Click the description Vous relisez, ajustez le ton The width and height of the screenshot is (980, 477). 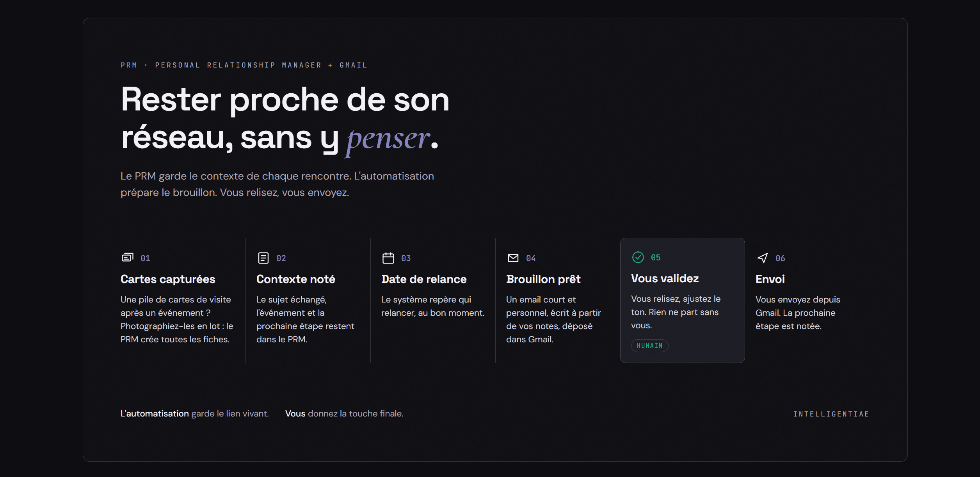(x=676, y=312)
